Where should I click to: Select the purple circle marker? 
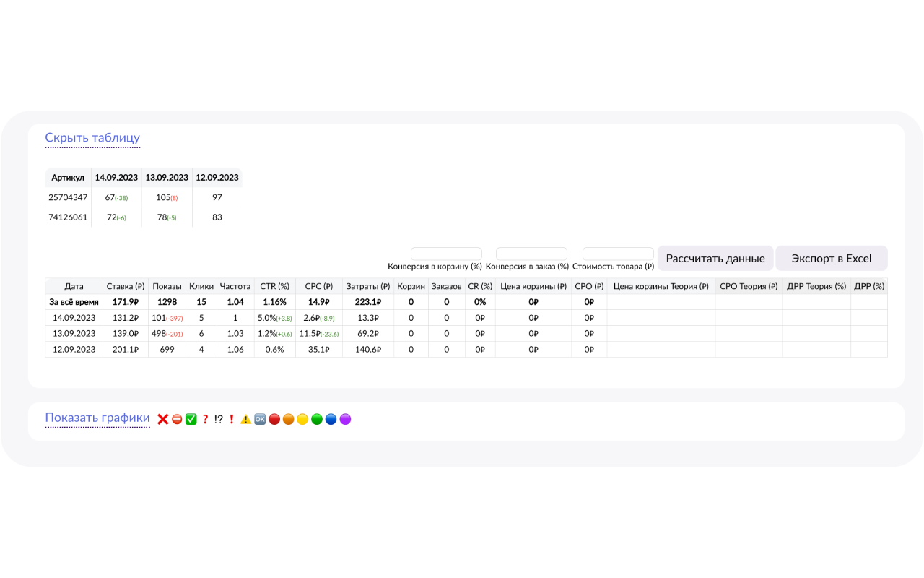pyautogui.click(x=345, y=419)
